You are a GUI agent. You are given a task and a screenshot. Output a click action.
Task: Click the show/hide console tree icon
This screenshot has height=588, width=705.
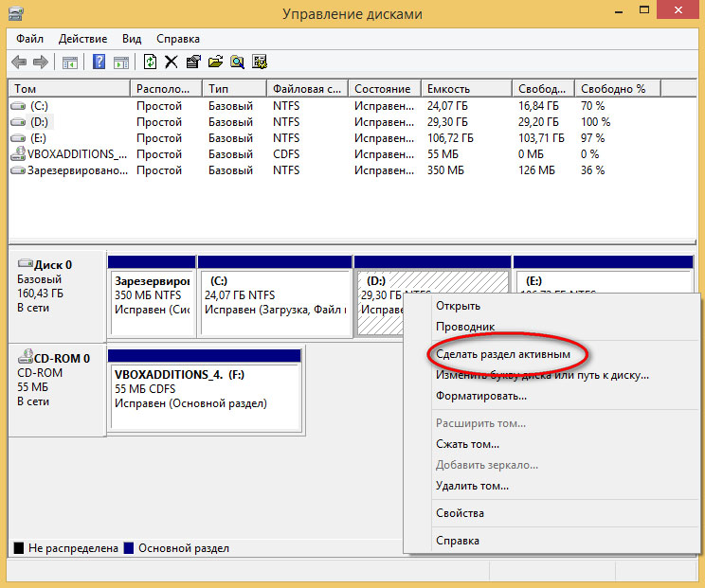[70, 62]
